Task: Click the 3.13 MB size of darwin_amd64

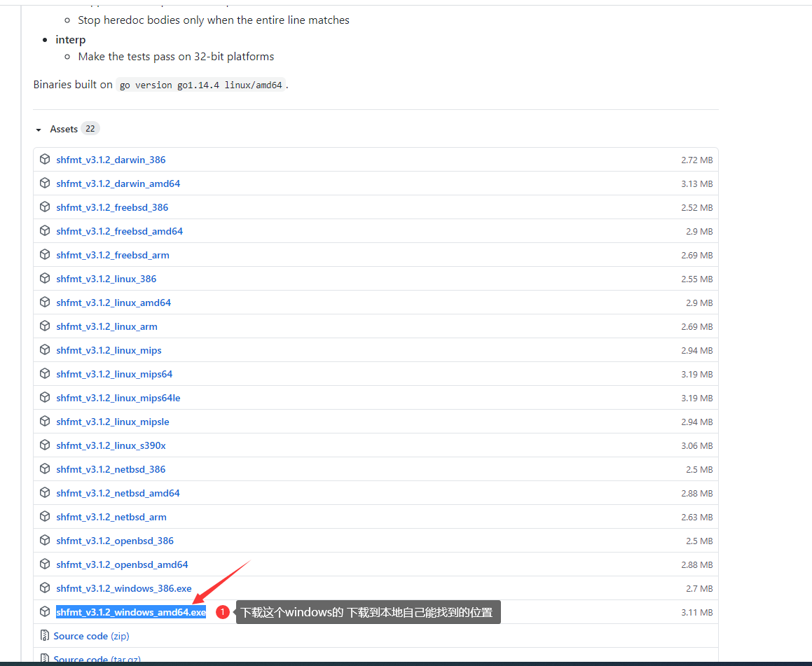Action: coord(697,184)
